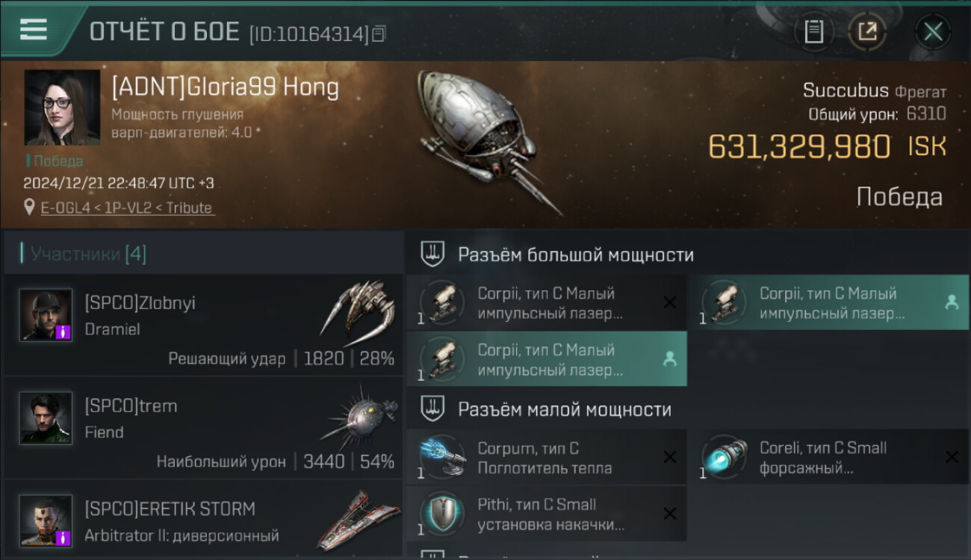Open Zlobnyi's pilot portrait

pyautogui.click(x=46, y=315)
